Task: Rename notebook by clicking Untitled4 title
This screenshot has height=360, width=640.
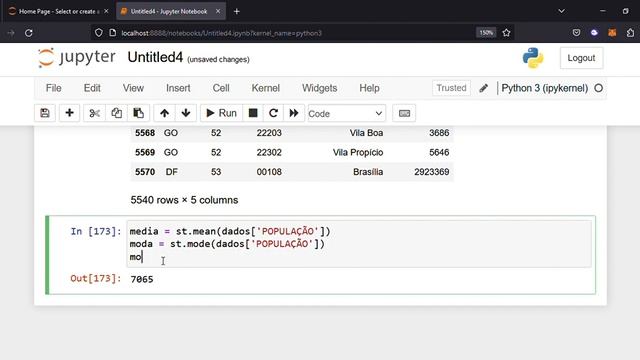Action: (155, 58)
